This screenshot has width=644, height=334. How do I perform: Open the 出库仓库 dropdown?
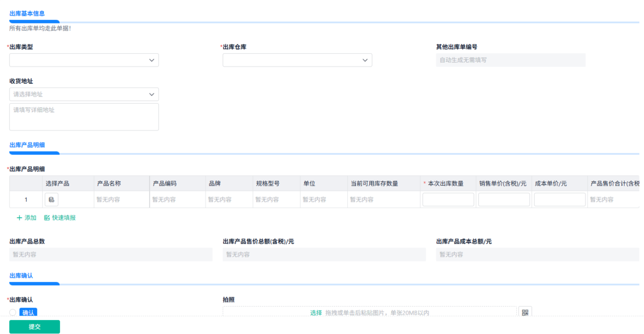297,60
